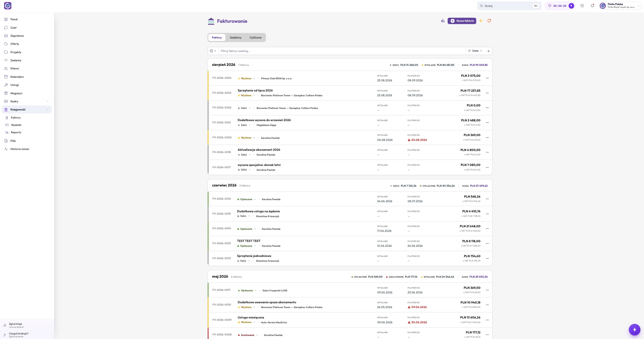The height and width of the screenshot is (339, 644).
Task: Click the help question mark icon
Action: [x=582, y=6]
